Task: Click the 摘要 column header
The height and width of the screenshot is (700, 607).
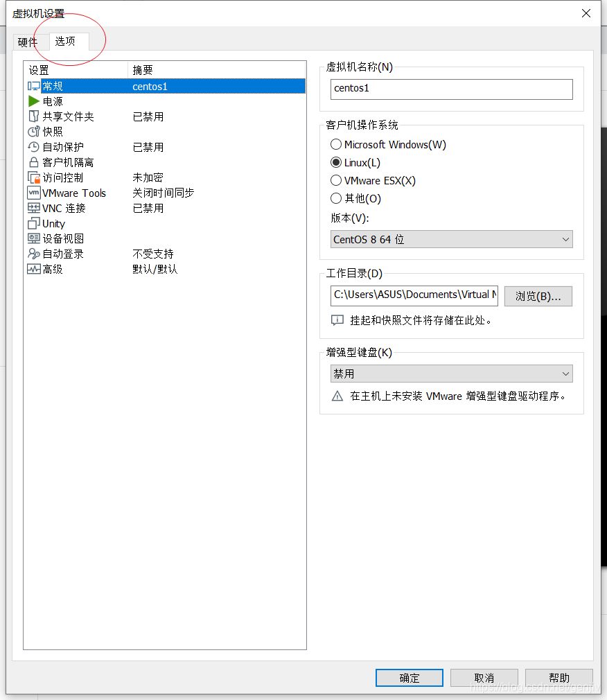Action: tap(217, 70)
